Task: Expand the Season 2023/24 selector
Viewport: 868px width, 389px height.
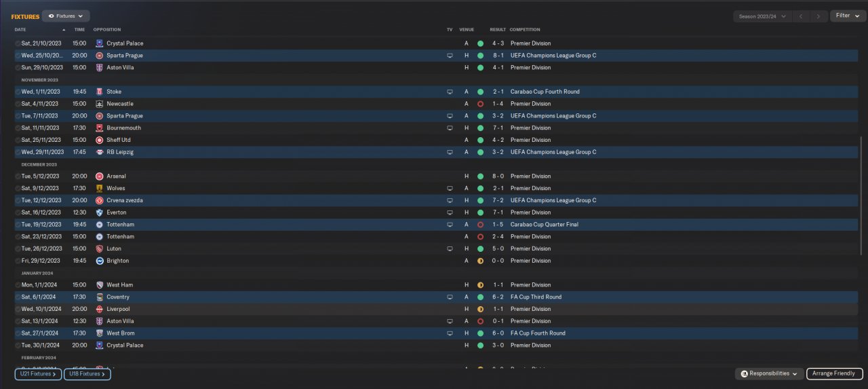Action: click(x=763, y=16)
